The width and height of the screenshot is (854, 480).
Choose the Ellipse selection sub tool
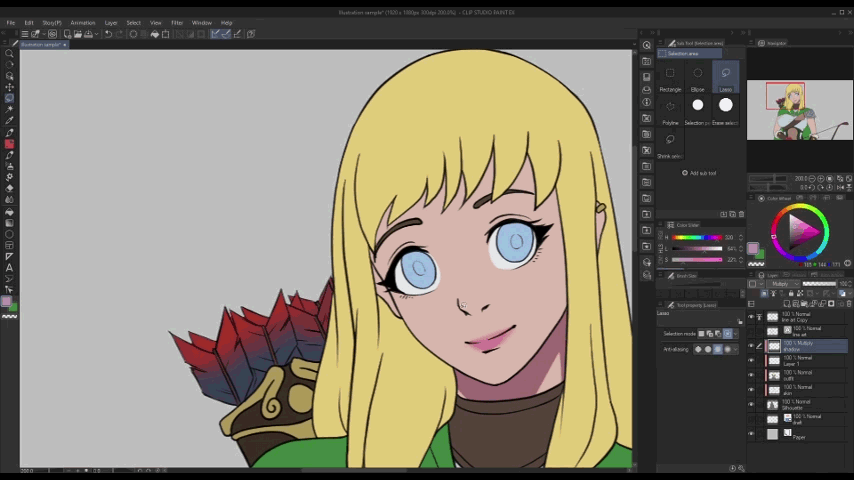coord(698,77)
